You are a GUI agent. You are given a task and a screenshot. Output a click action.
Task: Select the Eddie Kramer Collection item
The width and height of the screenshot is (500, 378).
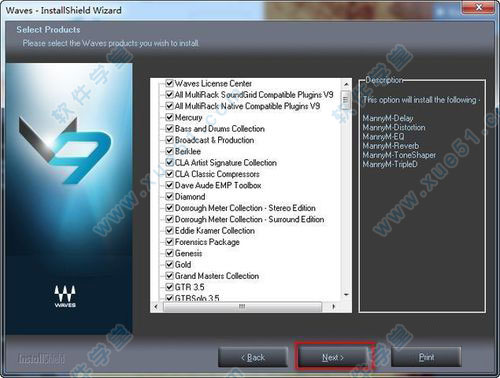(x=215, y=230)
